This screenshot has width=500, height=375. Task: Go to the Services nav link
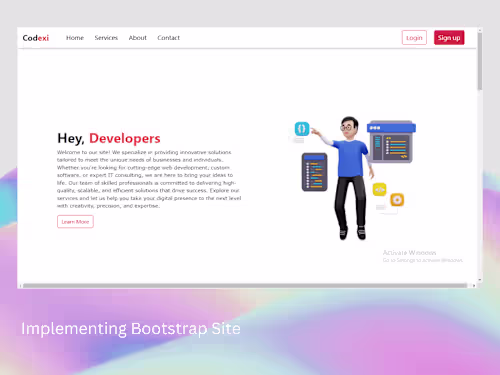pos(106,38)
